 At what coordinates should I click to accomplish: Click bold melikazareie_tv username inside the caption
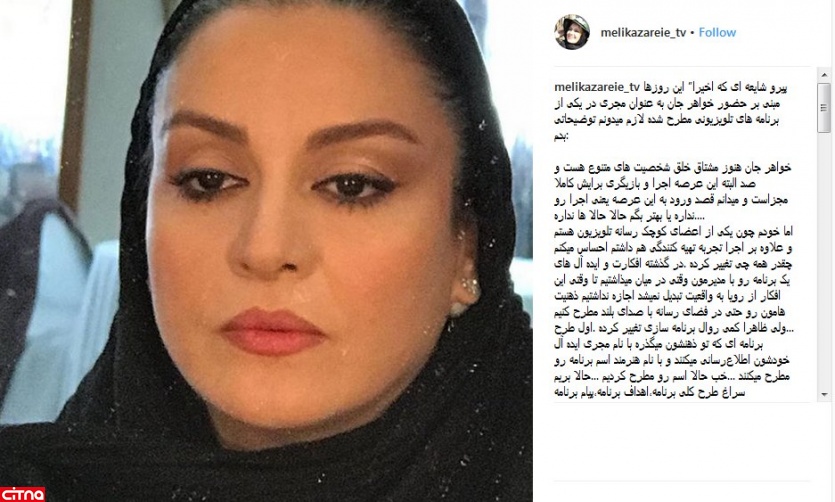(x=596, y=87)
